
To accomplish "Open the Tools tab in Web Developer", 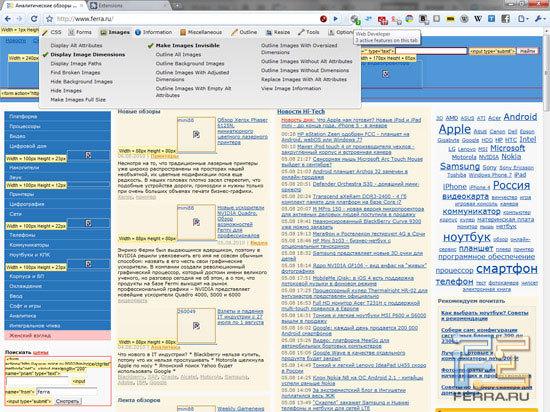I will pyautogui.click(x=309, y=32).
